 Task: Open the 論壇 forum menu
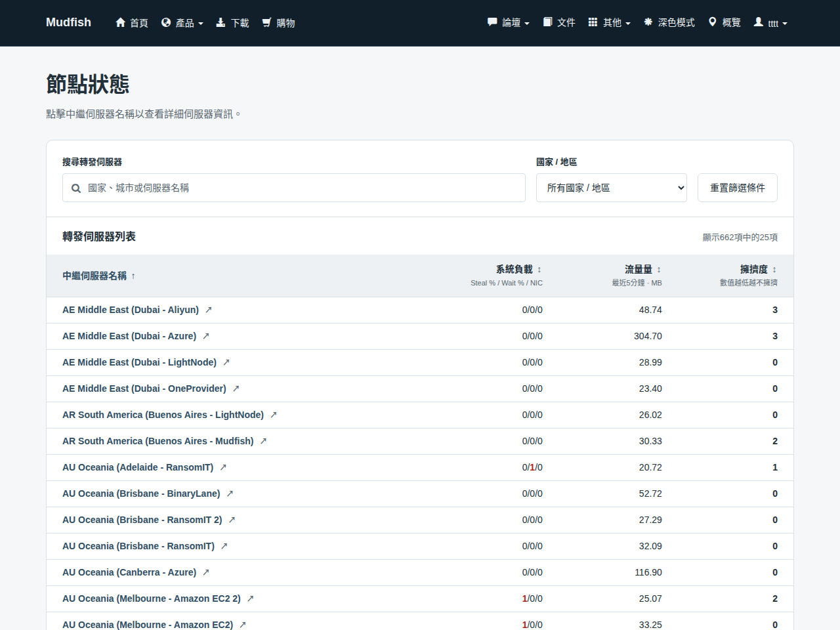tap(508, 23)
